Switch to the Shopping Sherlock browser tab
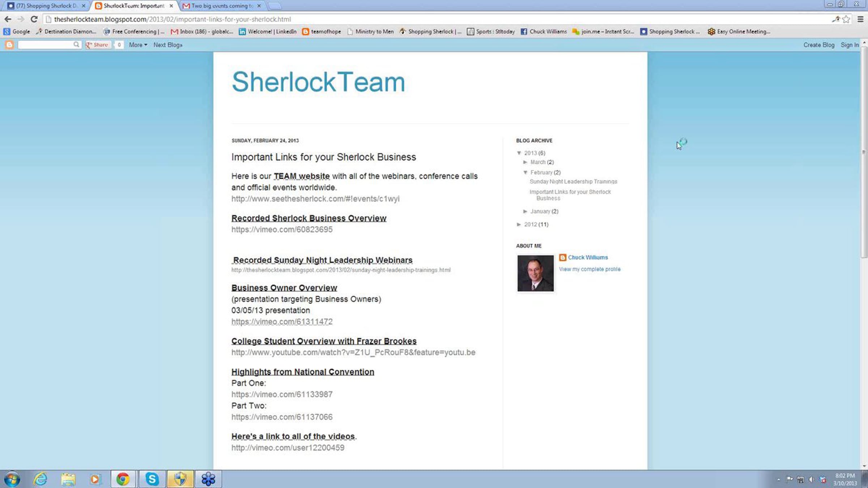 coord(46,6)
